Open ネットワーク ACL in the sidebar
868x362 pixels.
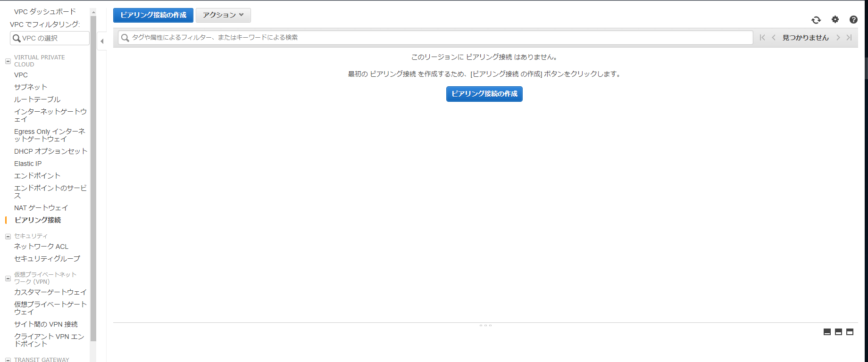[x=41, y=247]
